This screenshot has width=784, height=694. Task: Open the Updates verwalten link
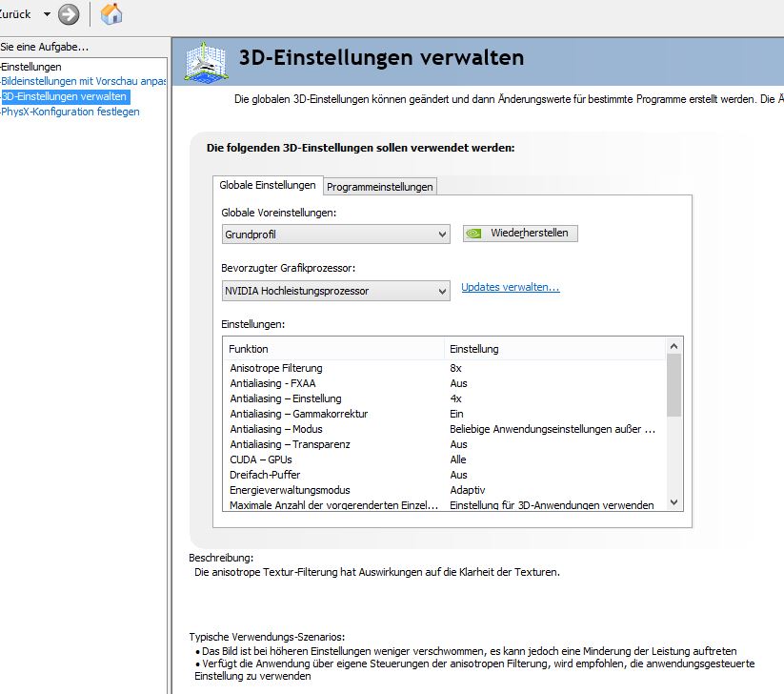click(510, 287)
